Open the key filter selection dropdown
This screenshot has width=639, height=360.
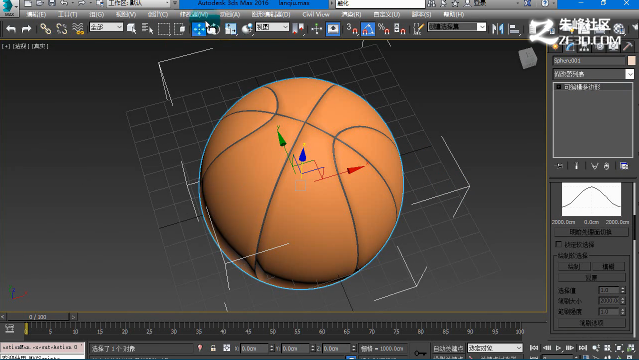coord(495,348)
